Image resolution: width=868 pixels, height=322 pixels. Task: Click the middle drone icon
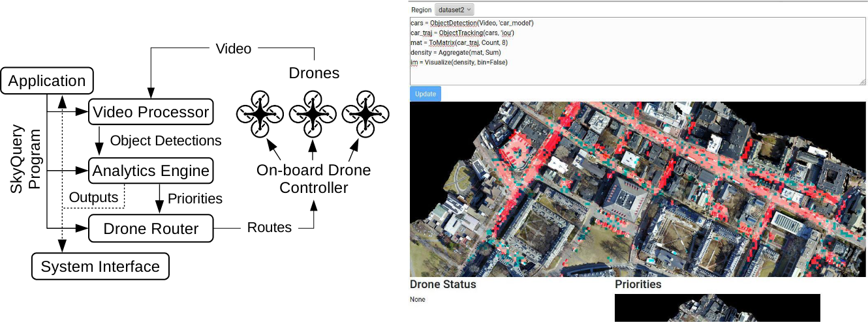(x=312, y=113)
